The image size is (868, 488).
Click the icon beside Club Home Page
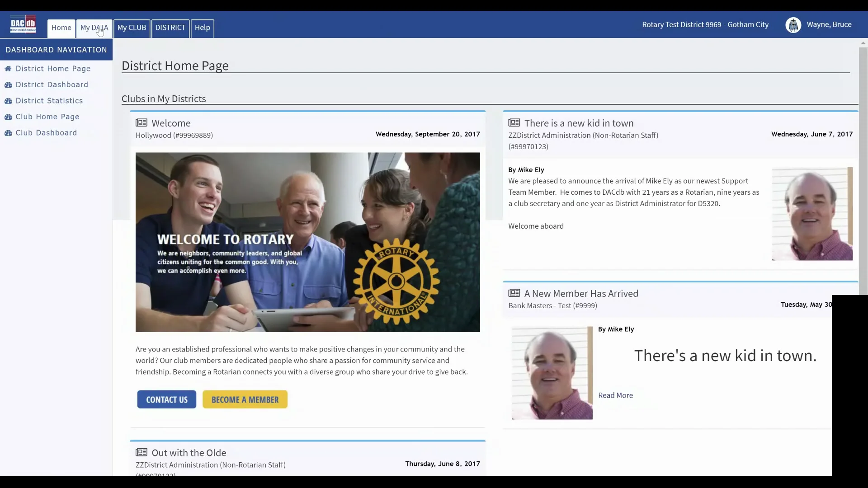point(8,117)
